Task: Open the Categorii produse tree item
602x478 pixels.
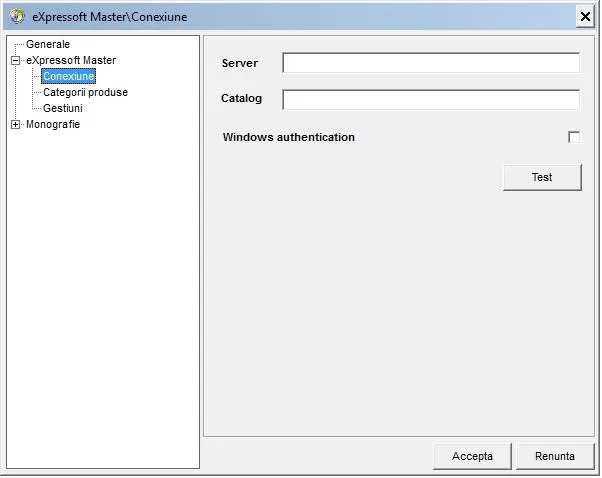Action: [85, 92]
